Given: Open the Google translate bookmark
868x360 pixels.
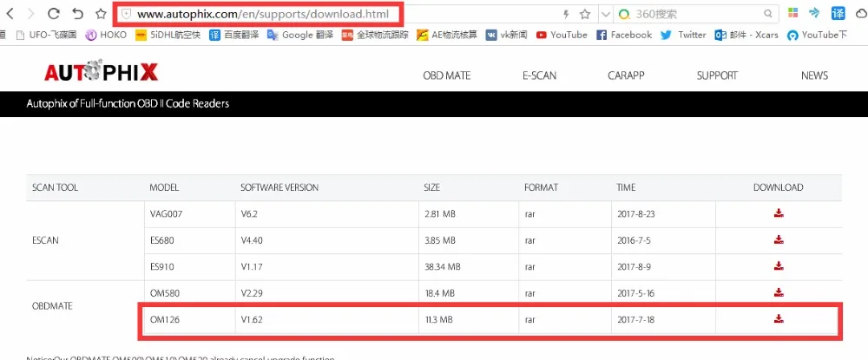Looking at the screenshot, I should click(x=300, y=35).
